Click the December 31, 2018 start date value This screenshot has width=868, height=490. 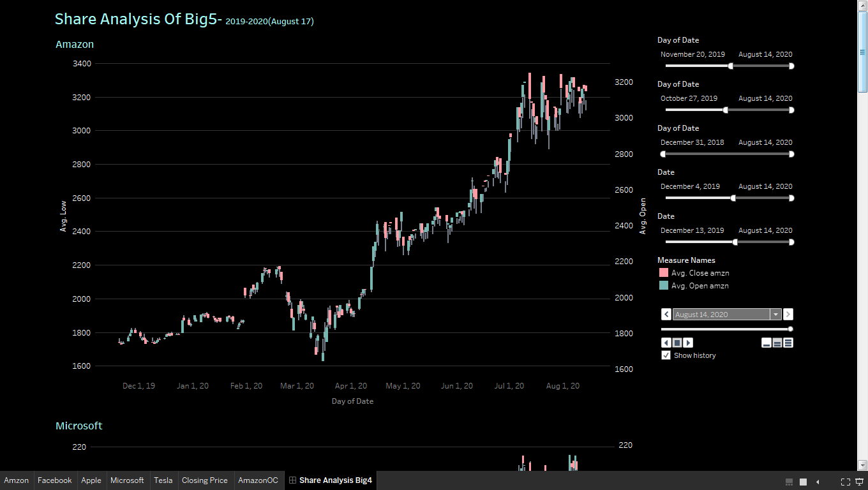click(x=692, y=142)
